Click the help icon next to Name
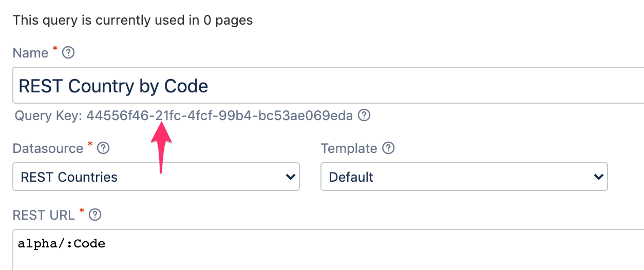Viewport: 644px width, 270px height. (x=68, y=53)
